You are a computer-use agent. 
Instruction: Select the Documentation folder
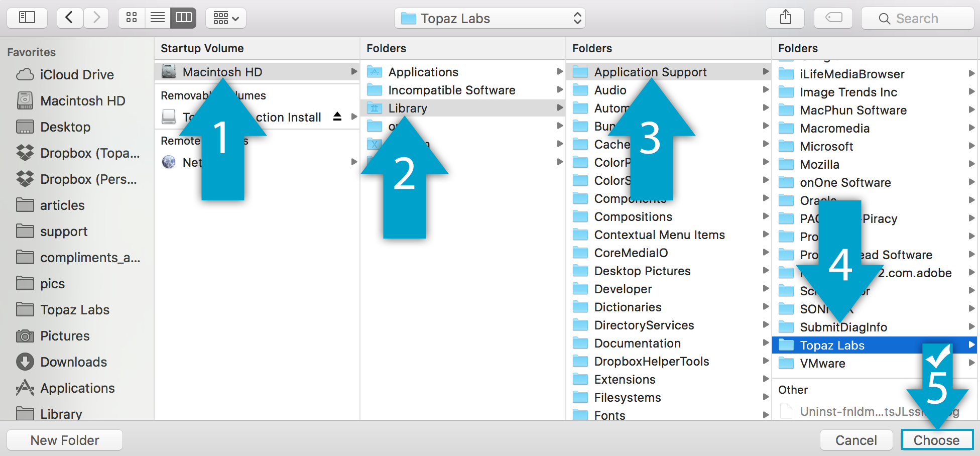[669, 343]
